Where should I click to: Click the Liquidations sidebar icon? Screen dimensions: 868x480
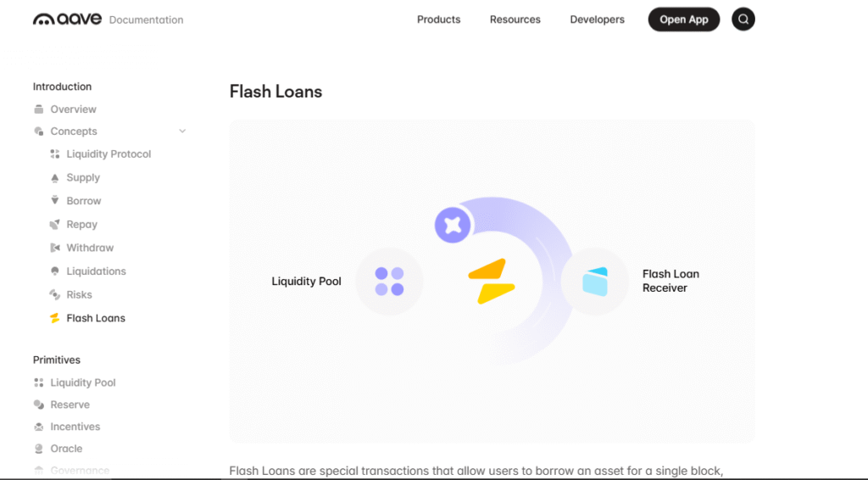55,271
